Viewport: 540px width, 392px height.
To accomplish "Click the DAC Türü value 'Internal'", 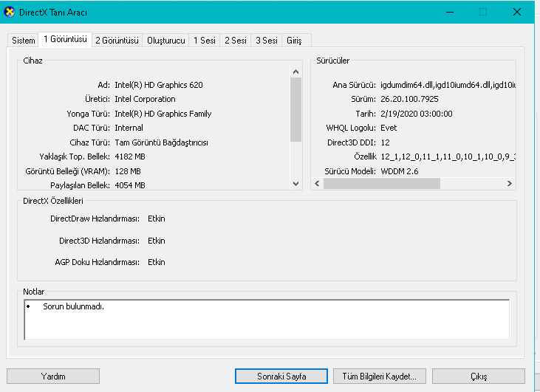I will 129,128.
